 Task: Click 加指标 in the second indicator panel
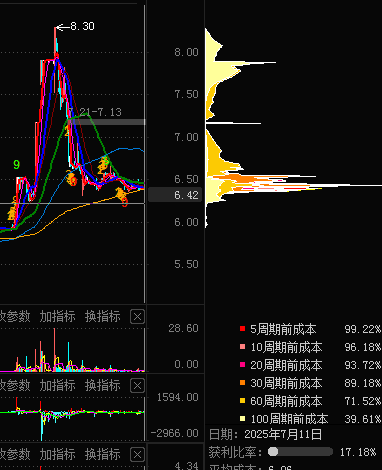point(58,386)
